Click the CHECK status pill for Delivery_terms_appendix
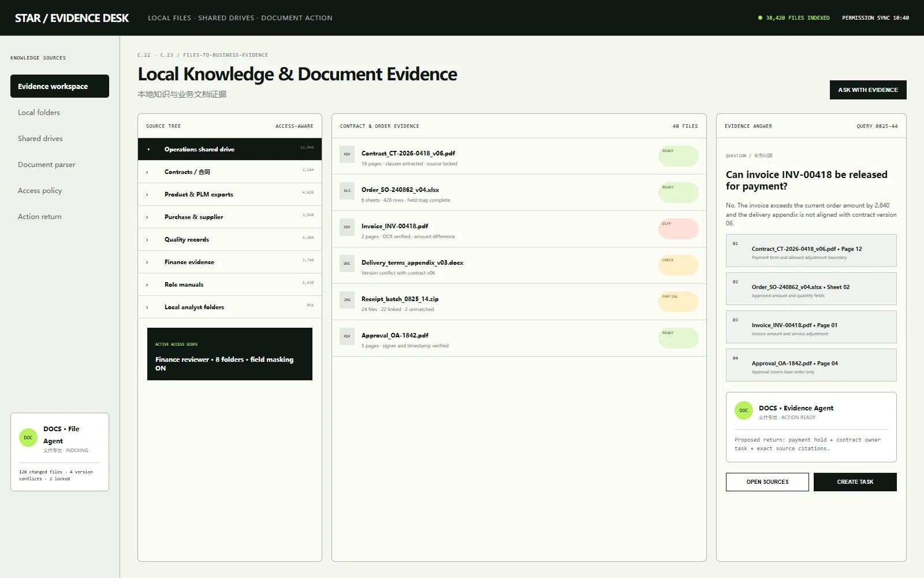This screenshot has width=924, height=578. tap(678, 265)
